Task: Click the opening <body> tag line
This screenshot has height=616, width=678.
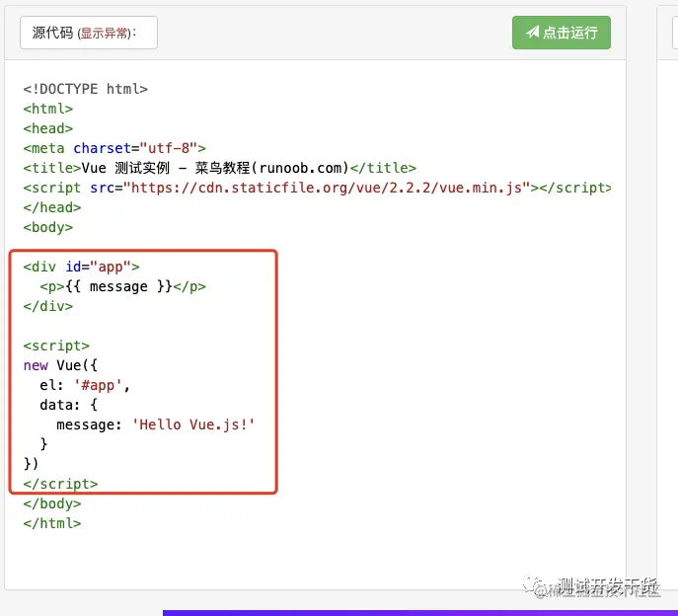Action: (x=48, y=227)
